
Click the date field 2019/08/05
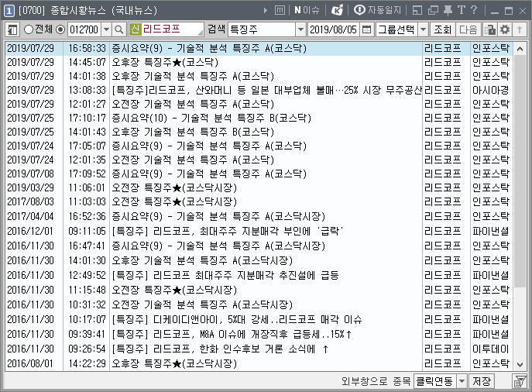coord(333,30)
